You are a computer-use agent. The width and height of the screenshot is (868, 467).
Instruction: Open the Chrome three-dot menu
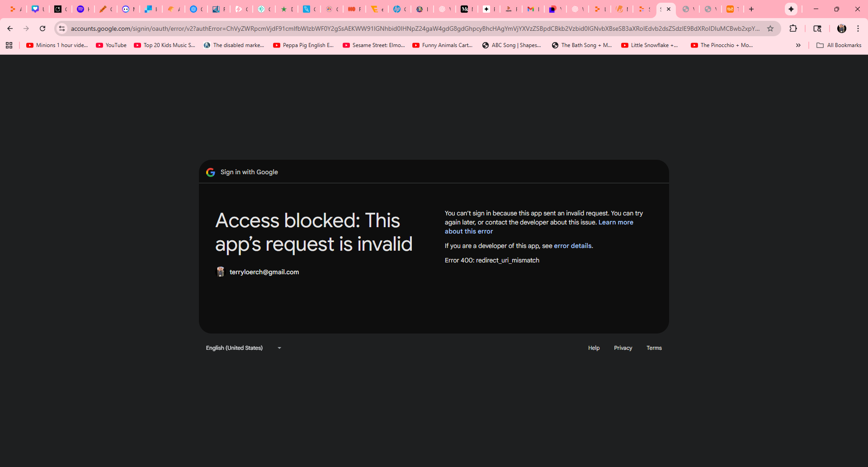point(858,29)
